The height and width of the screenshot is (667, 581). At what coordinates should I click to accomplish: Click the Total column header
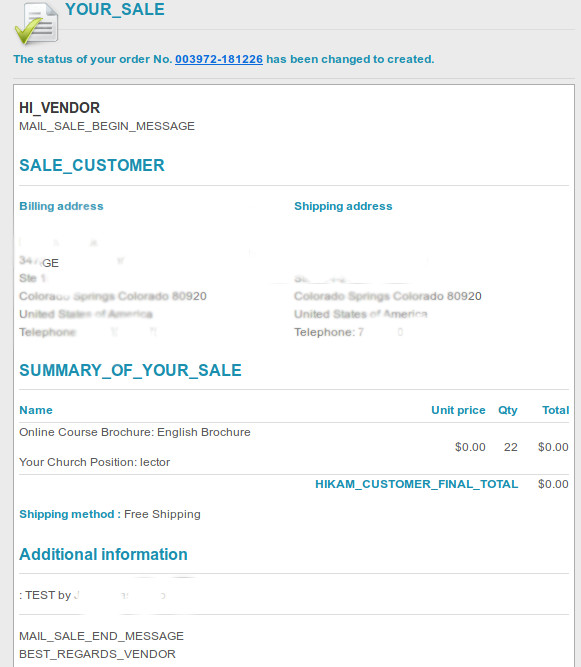pyautogui.click(x=555, y=410)
